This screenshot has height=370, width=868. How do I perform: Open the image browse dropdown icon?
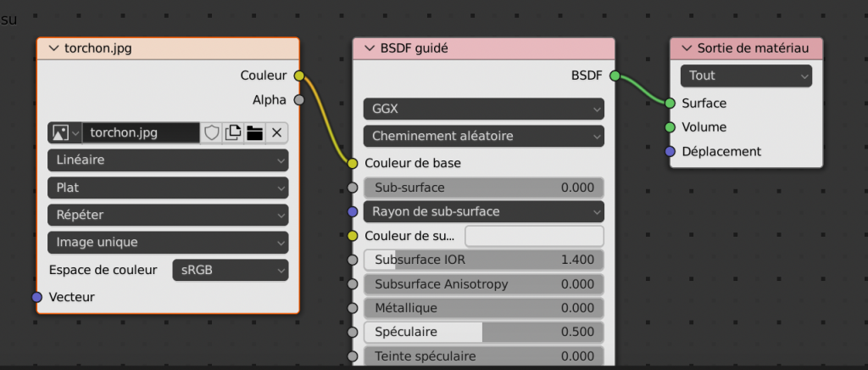pos(64,132)
